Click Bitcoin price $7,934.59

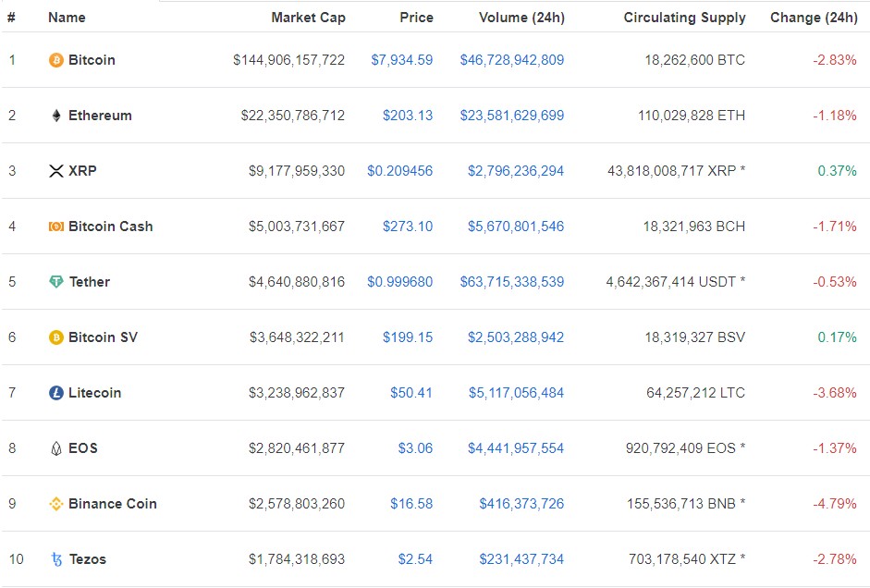click(401, 60)
